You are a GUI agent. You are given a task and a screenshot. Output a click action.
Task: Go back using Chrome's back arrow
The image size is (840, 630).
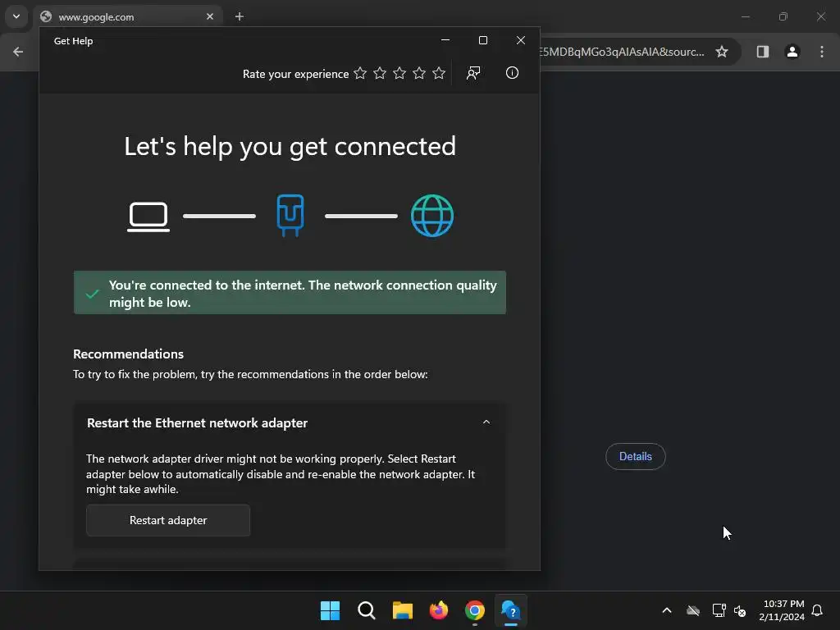[x=18, y=52]
